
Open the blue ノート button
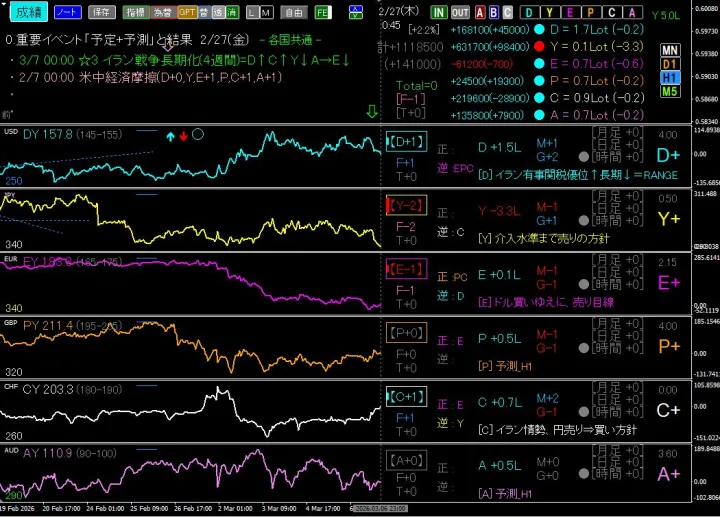click(x=68, y=12)
